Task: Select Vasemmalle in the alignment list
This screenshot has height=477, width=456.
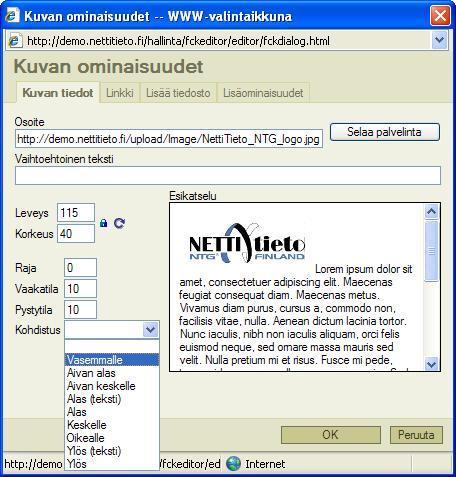Action: pos(112,360)
